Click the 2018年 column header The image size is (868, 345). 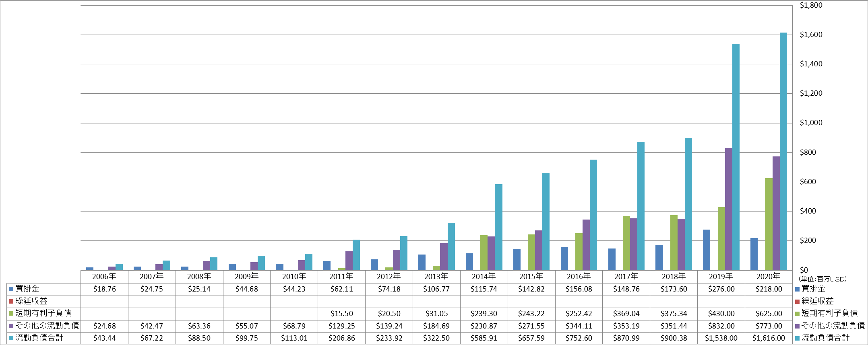[674, 276]
